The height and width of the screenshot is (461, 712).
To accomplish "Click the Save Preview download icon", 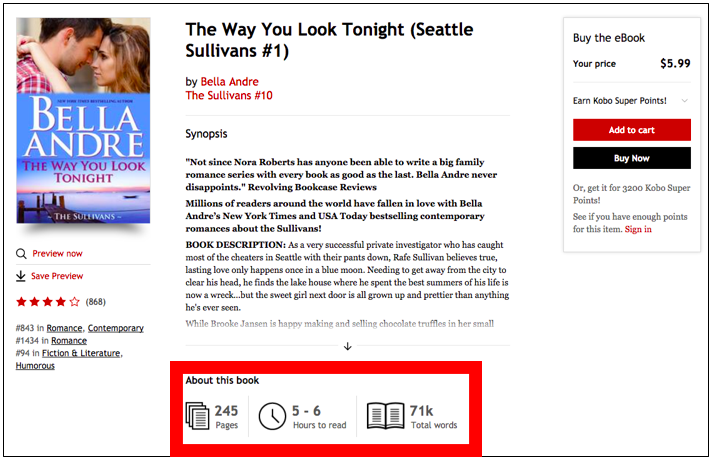I will tap(21, 276).
